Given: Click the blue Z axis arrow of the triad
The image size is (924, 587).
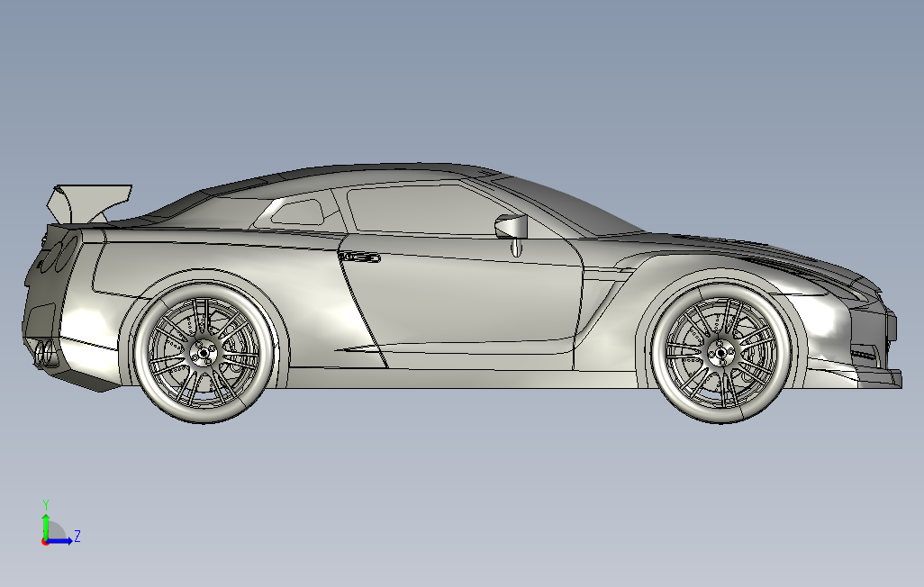Looking at the screenshot, I should (x=59, y=541).
